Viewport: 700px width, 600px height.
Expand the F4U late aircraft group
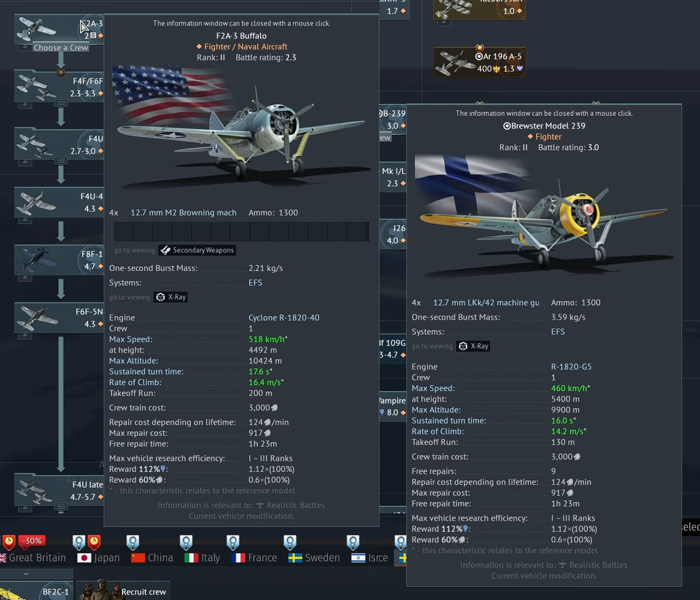(61, 507)
